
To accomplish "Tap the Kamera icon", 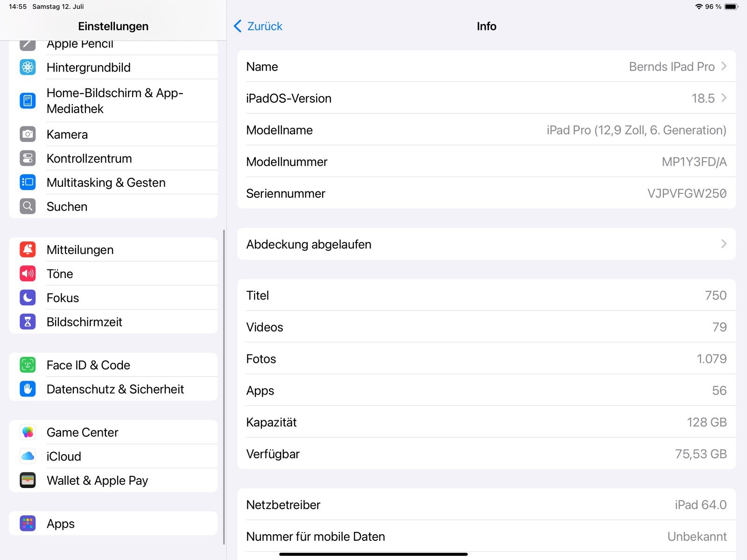I will coord(28,134).
